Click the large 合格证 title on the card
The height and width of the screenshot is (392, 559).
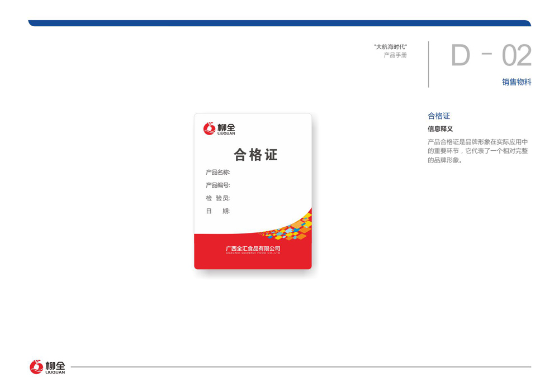[x=255, y=155]
